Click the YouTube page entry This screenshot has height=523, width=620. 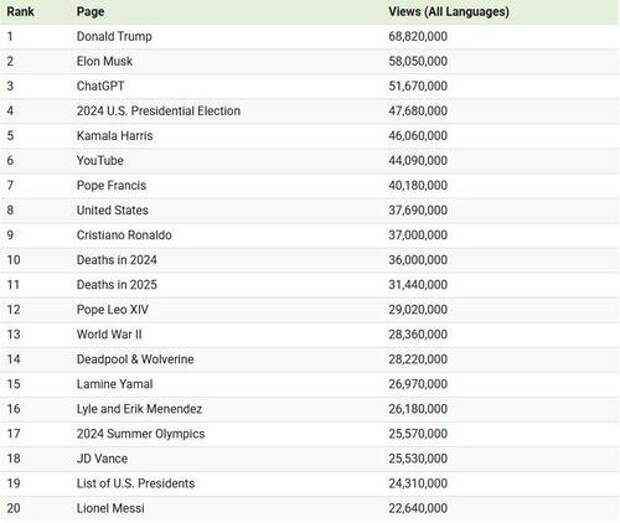pos(100,160)
